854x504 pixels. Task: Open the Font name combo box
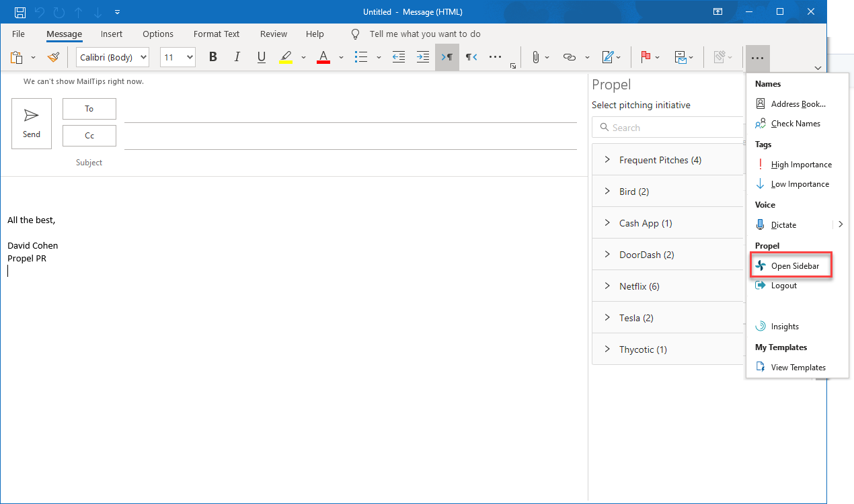pyautogui.click(x=112, y=58)
